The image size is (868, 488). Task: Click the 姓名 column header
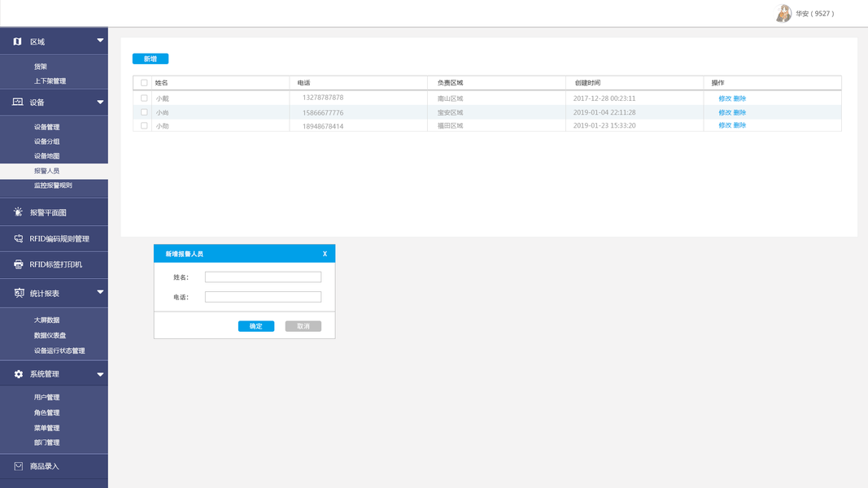click(x=162, y=83)
